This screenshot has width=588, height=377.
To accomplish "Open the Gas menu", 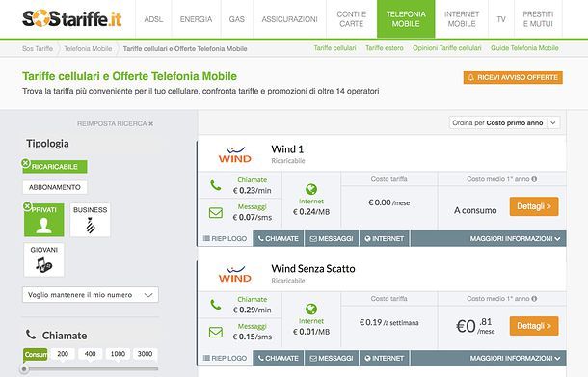I will click(236, 19).
